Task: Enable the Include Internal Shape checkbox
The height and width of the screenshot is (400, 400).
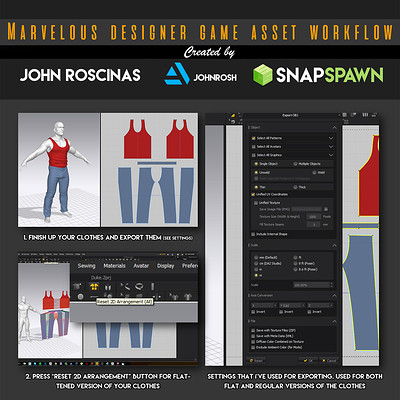Action: tap(253, 234)
